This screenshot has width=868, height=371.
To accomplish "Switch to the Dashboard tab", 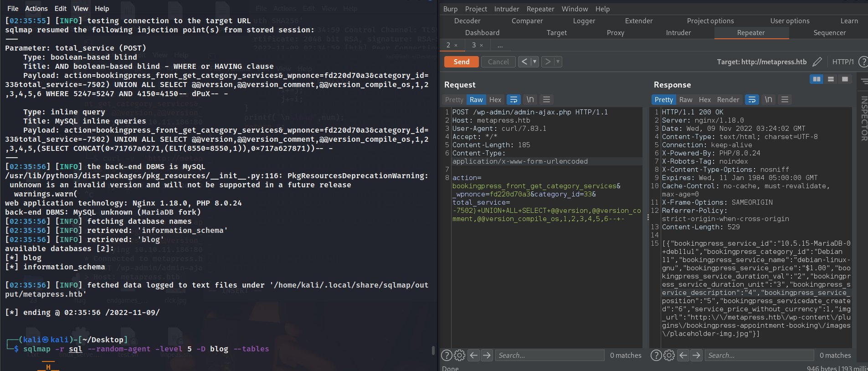I will 482,33.
